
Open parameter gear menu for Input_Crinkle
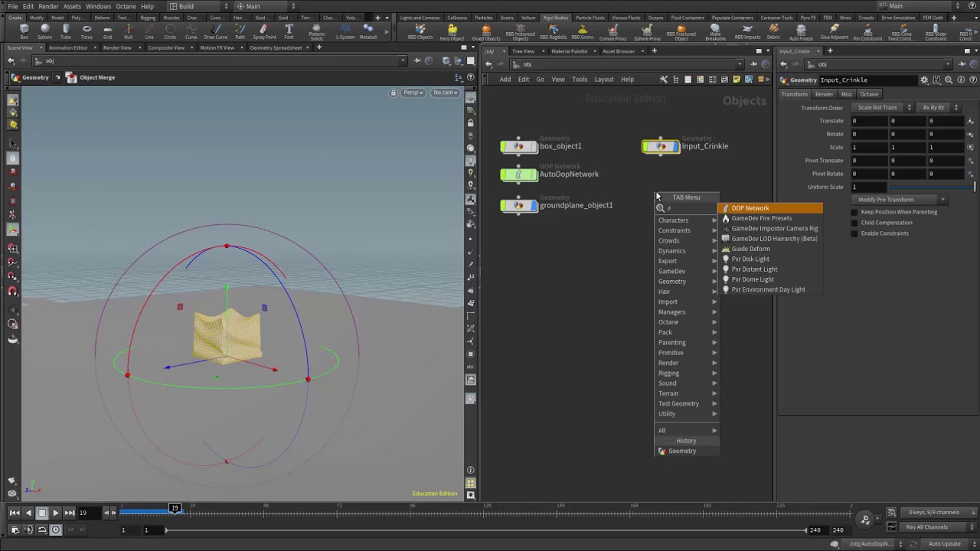pyautogui.click(x=924, y=80)
